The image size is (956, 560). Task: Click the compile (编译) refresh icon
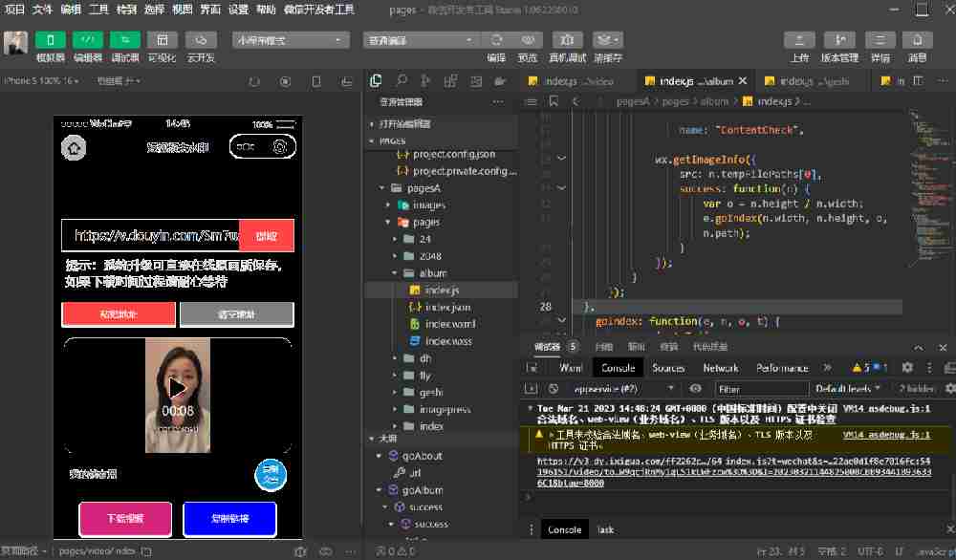(496, 40)
